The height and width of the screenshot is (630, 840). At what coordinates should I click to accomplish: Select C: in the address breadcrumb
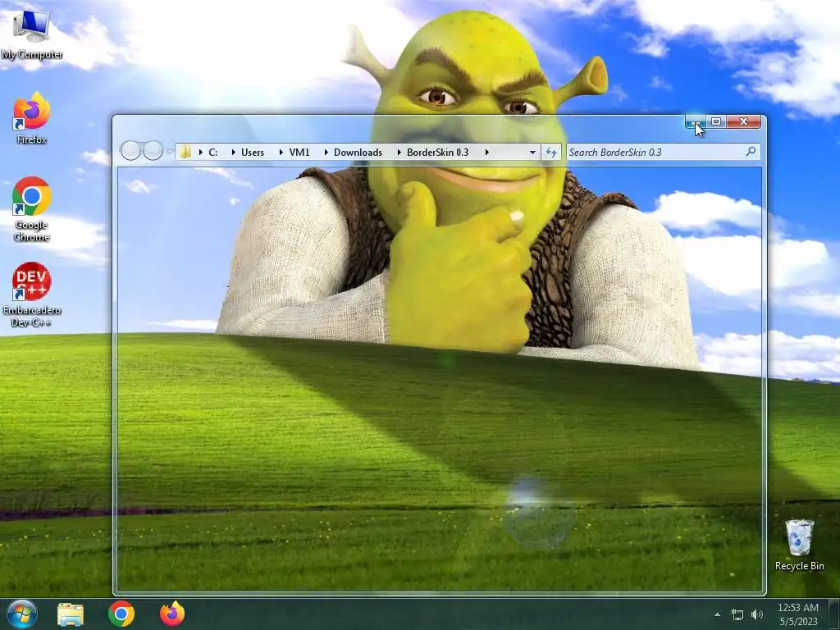tap(212, 152)
